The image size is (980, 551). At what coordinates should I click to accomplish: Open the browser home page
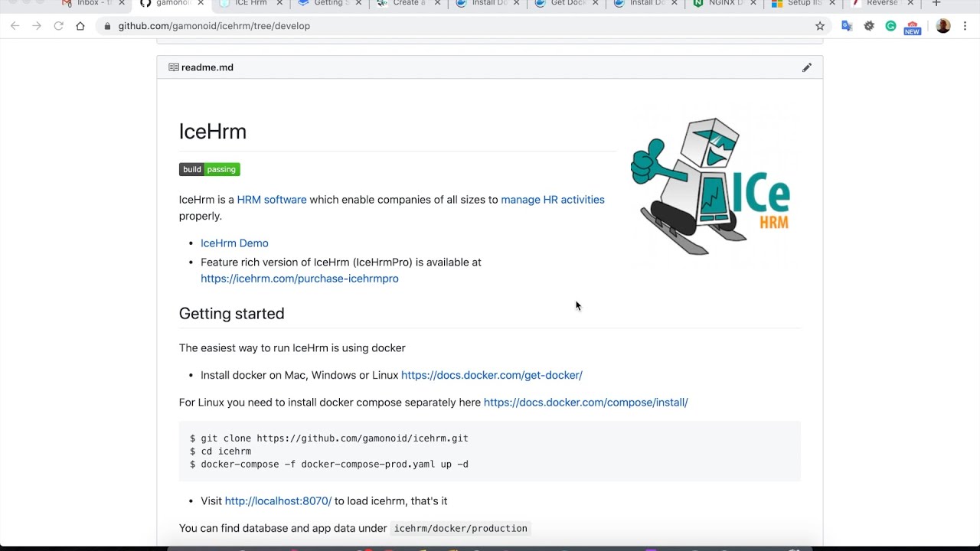point(80,26)
